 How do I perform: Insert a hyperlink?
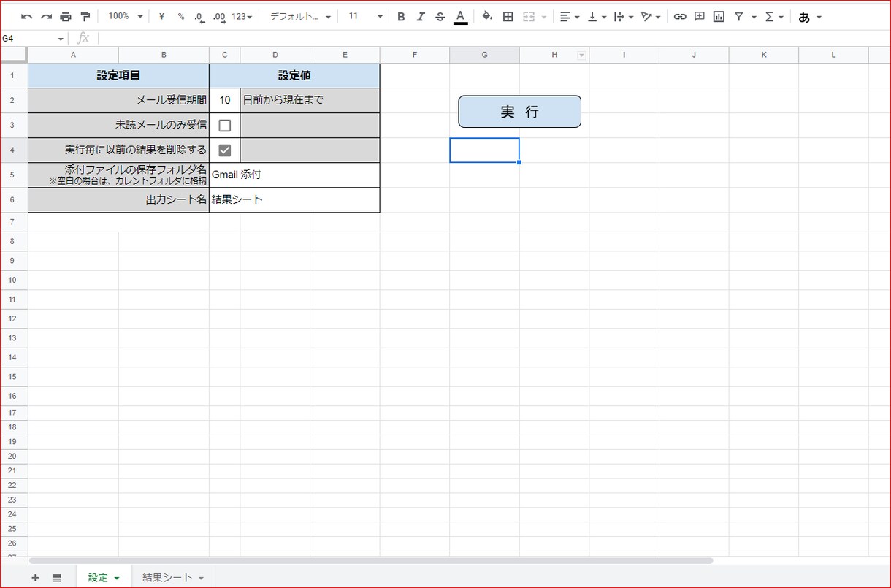[x=680, y=16]
